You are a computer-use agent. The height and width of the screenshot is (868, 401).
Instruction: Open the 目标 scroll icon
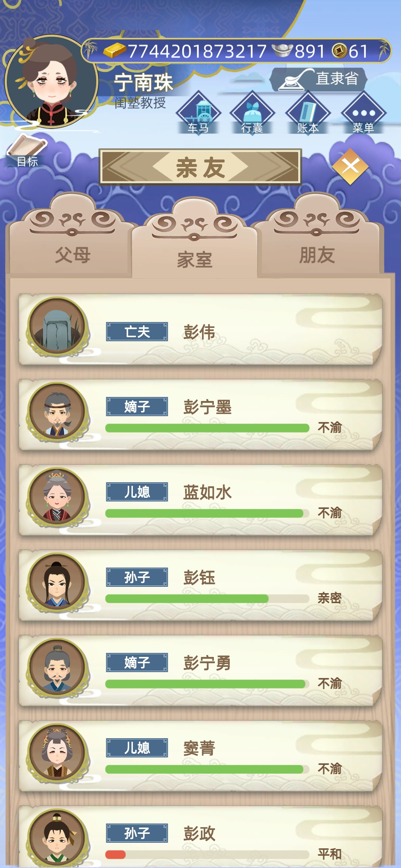click(27, 150)
